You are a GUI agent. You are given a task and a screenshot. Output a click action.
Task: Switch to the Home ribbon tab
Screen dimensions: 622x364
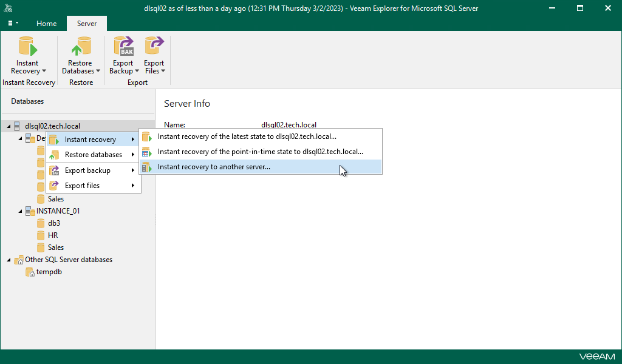(x=46, y=23)
